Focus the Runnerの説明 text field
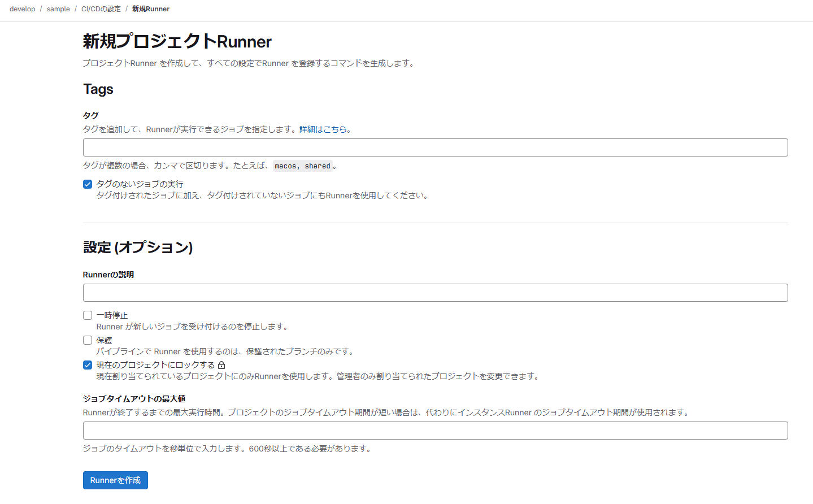813x504 pixels. 435,292
